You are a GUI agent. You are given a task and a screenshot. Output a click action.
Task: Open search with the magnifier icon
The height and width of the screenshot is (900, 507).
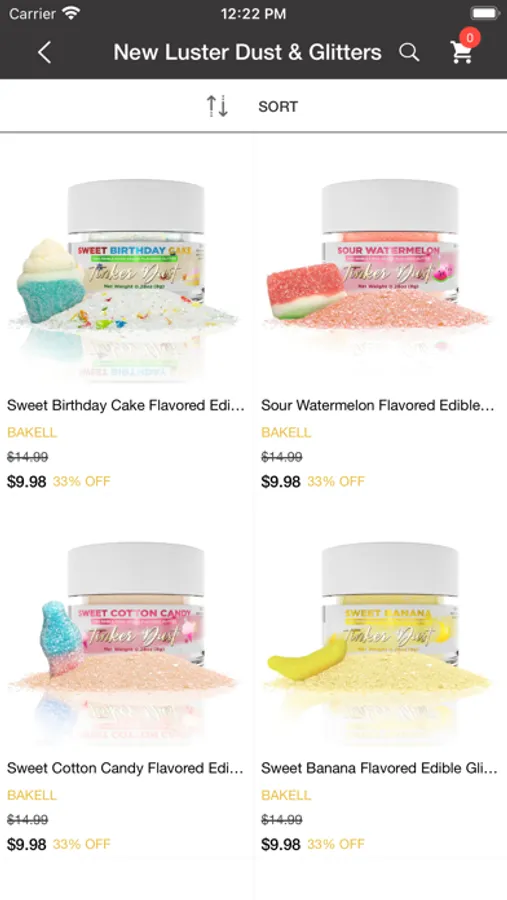[409, 52]
